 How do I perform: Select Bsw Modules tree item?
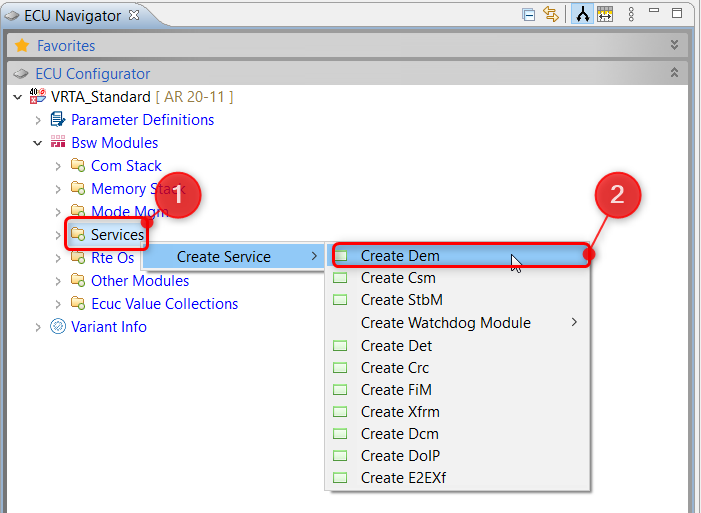point(114,143)
